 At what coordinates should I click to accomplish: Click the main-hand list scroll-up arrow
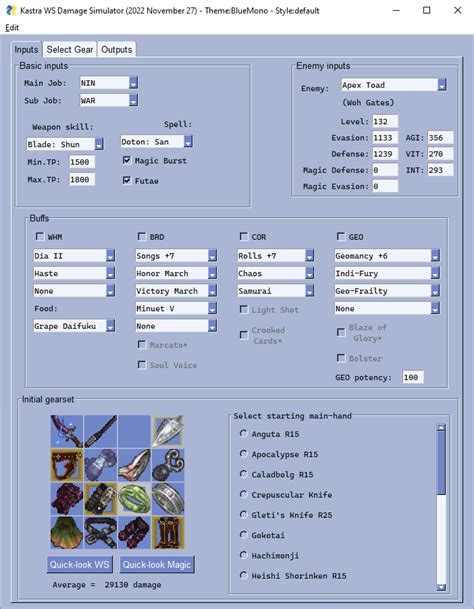click(x=441, y=428)
